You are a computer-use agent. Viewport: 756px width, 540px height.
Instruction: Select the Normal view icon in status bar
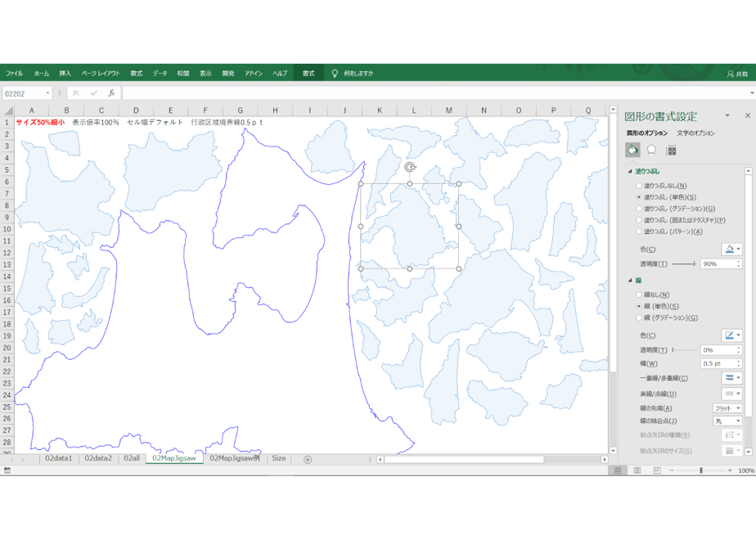point(618,470)
